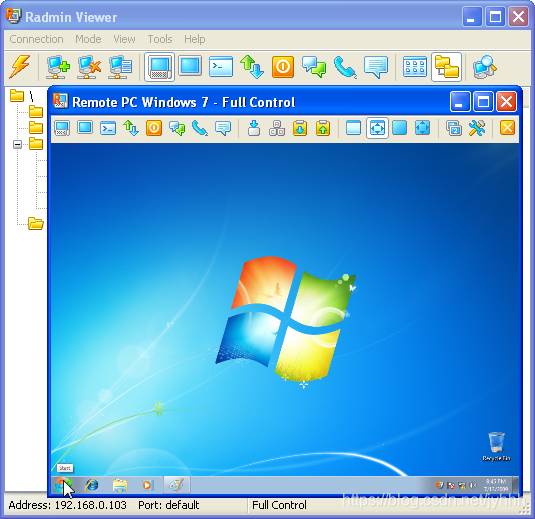
Task: Select the File Transfer arrows icon in main toolbar
Action: pyautogui.click(x=252, y=67)
